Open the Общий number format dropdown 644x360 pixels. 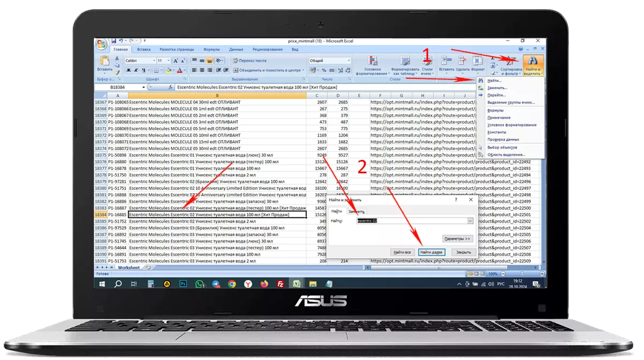[x=349, y=61]
